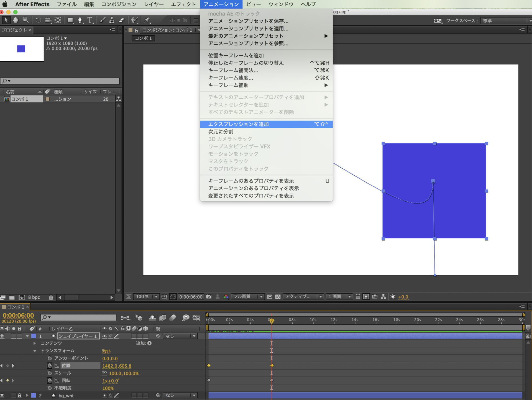Choose 次元に分割 menu item
The height and width of the screenshot is (400, 532).
tap(266, 132)
